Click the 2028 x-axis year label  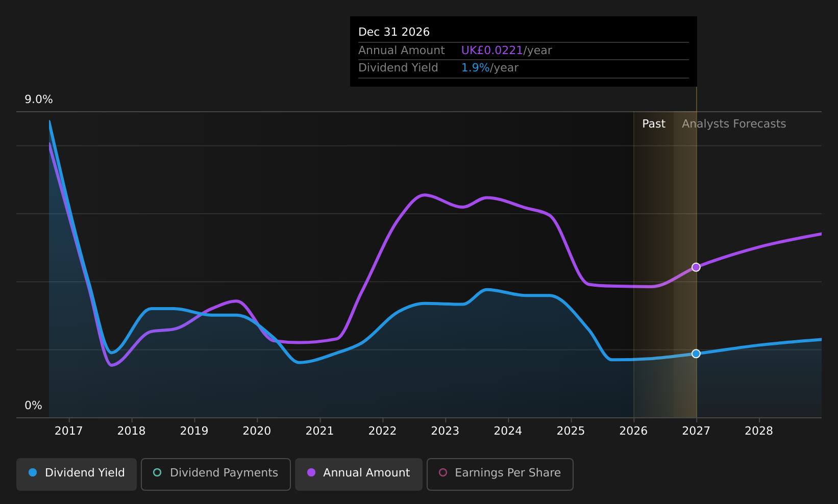tap(759, 431)
